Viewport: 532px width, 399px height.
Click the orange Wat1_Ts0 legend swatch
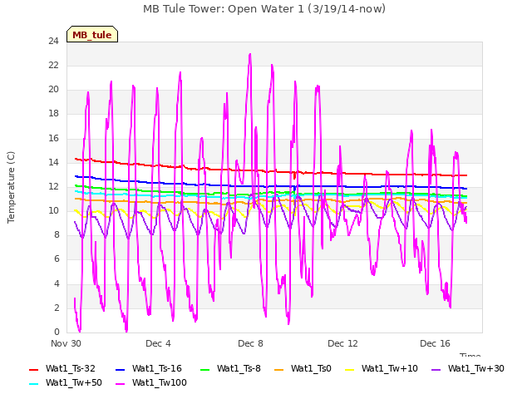point(279,369)
